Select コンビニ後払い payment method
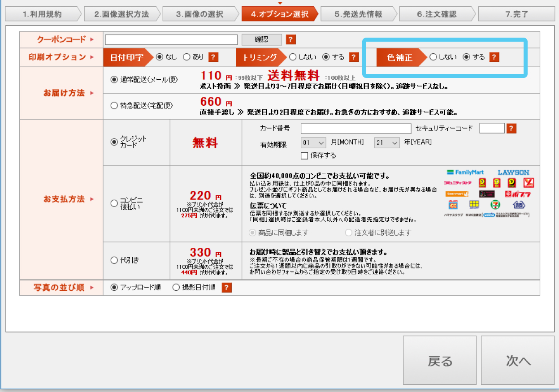 (x=114, y=203)
